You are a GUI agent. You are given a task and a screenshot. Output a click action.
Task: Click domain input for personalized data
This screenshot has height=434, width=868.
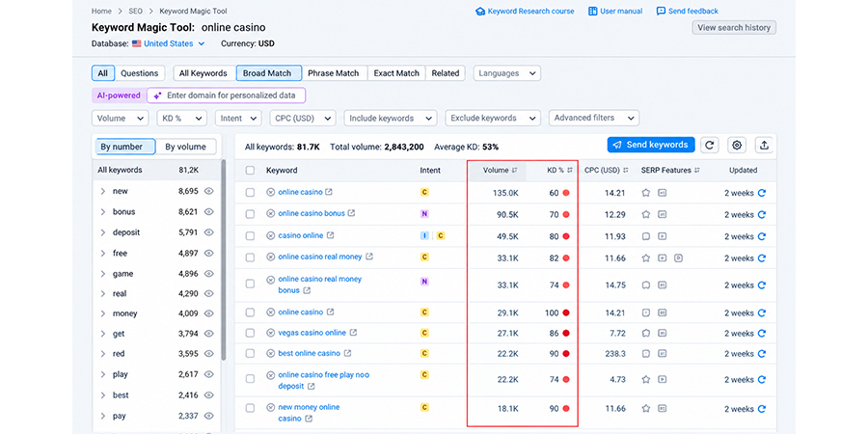point(226,95)
